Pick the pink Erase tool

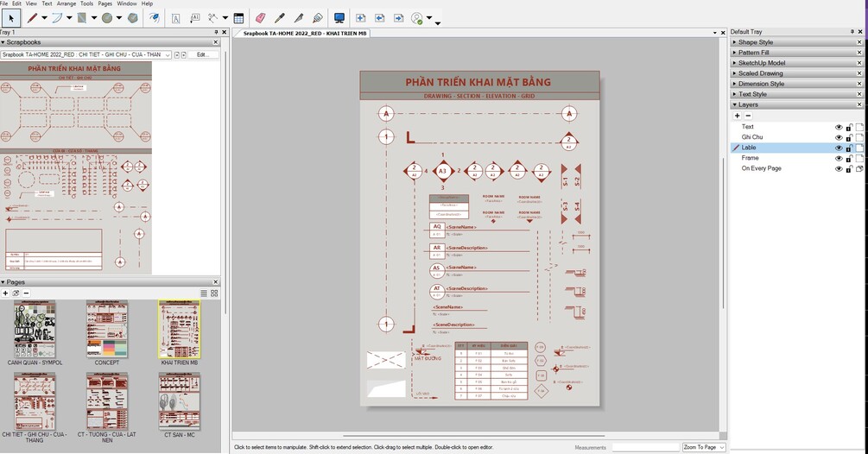[x=260, y=18]
